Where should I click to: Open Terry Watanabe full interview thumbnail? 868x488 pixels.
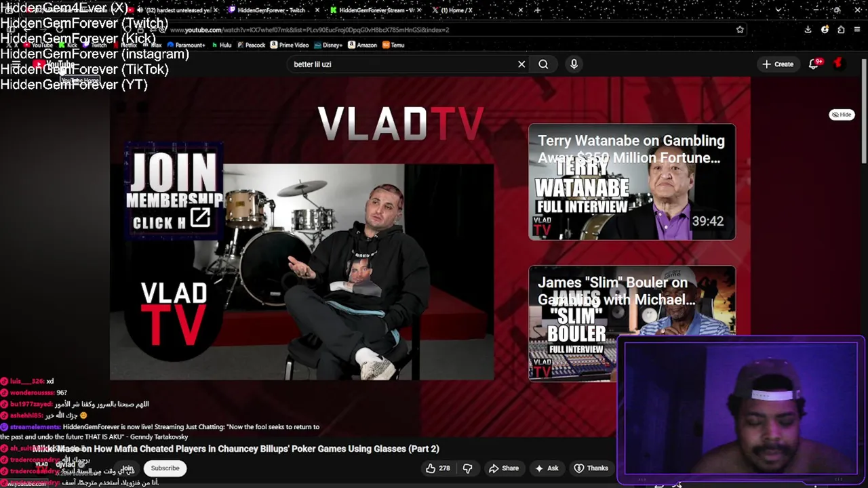pyautogui.click(x=632, y=182)
